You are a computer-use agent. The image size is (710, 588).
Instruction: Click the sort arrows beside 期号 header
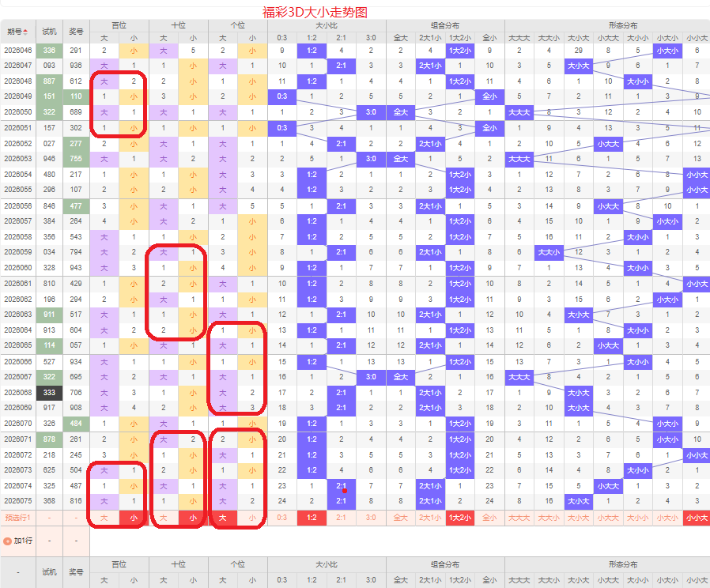[25, 32]
